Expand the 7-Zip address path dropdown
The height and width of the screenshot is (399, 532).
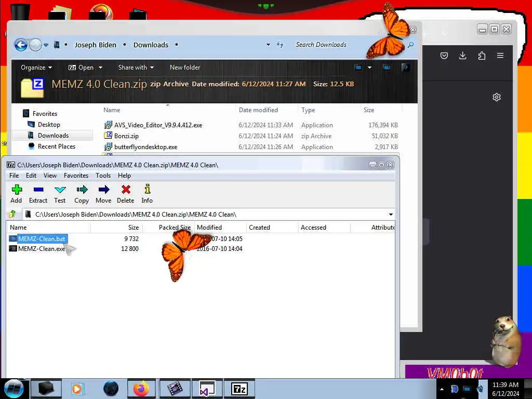click(x=391, y=215)
